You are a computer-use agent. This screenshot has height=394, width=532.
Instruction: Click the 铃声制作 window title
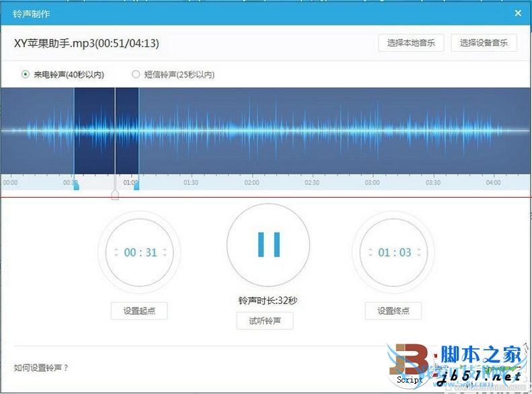coord(31,14)
